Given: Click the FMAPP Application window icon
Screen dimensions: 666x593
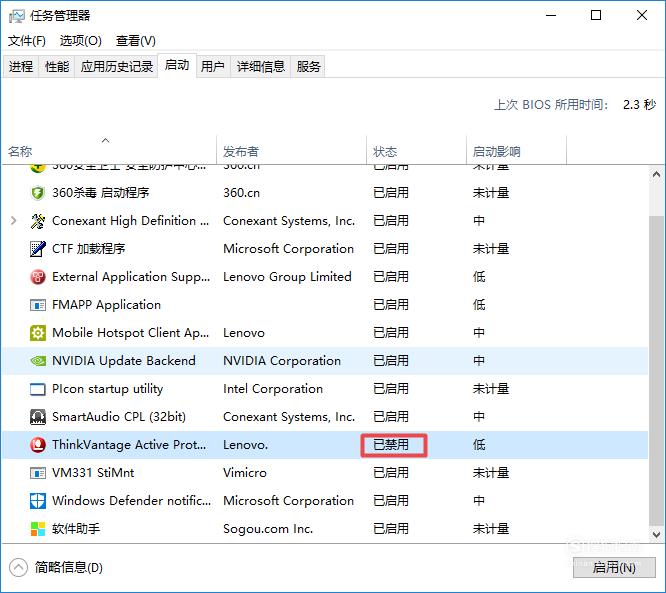Looking at the screenshot, I should [x=38, y=305].
